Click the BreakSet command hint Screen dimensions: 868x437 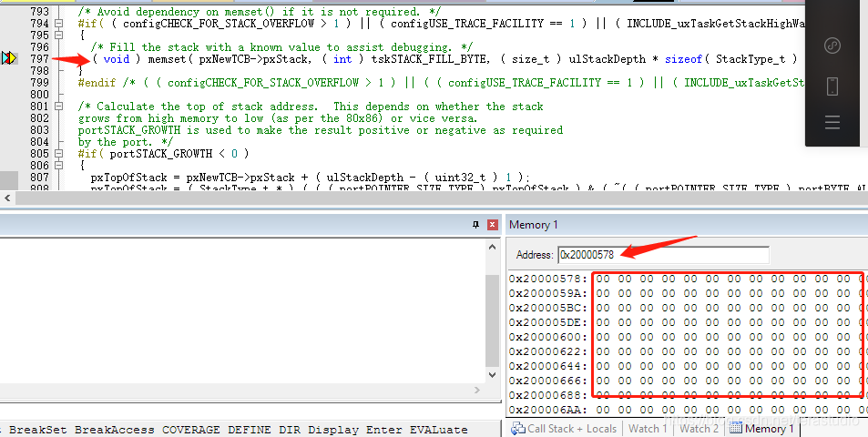click(x=38, y=430)
